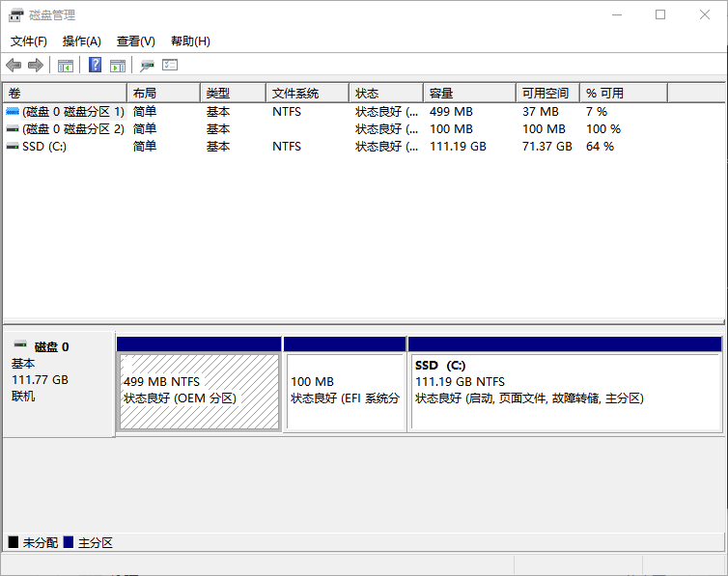Open the 查看(V) menu

click(135, 41)
